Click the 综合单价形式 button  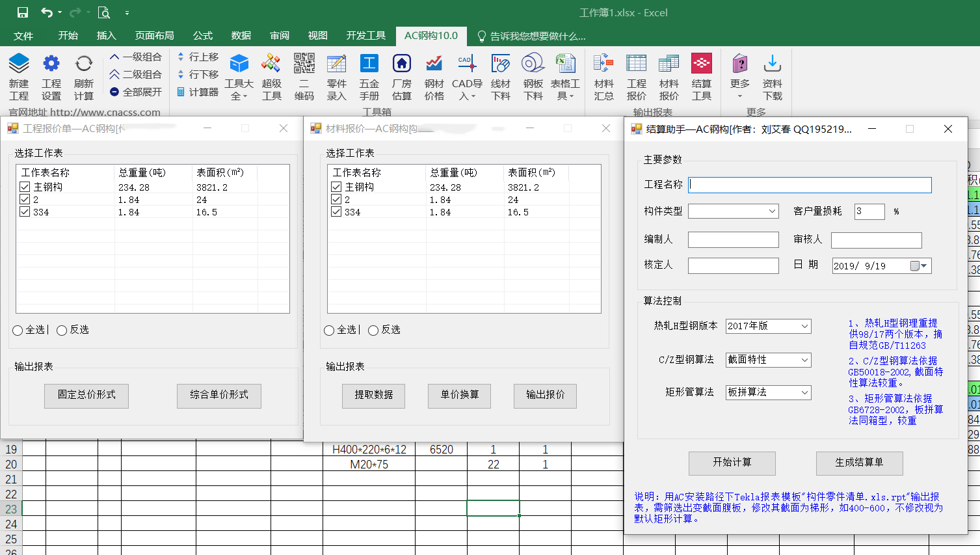219,396
